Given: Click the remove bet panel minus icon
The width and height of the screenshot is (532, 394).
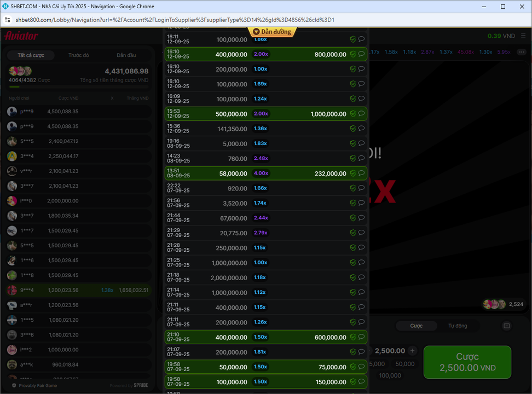Looking at the screenshot, I should [506, 326].
